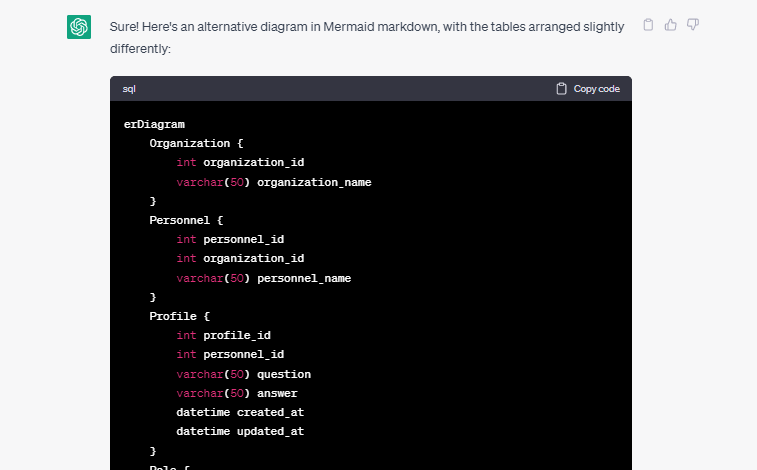
Task: Click the Profile entity opening line
Action: pos(179,316)
